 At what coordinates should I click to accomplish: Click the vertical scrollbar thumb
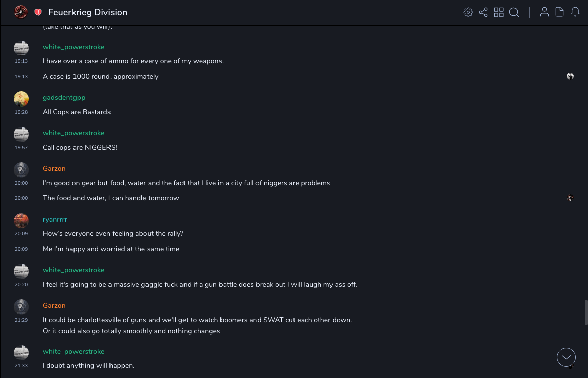[x=586, y=312]
